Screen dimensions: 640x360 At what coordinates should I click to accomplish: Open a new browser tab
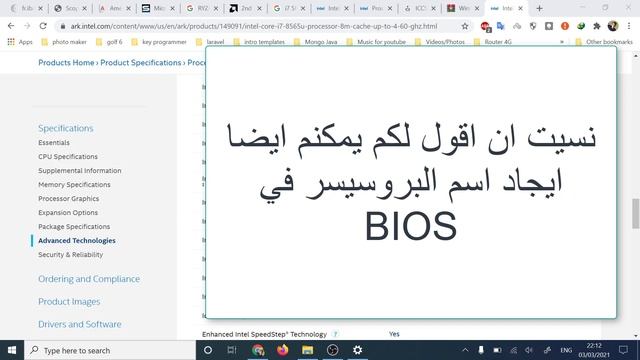(x=539, y=8)
